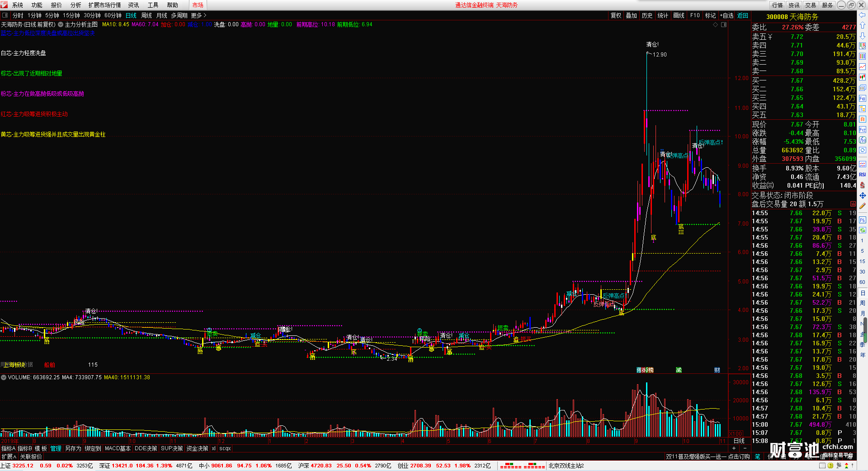Click the pencil drawing tool icon
This screenshot has width=868, height=471.
(863, 205)
